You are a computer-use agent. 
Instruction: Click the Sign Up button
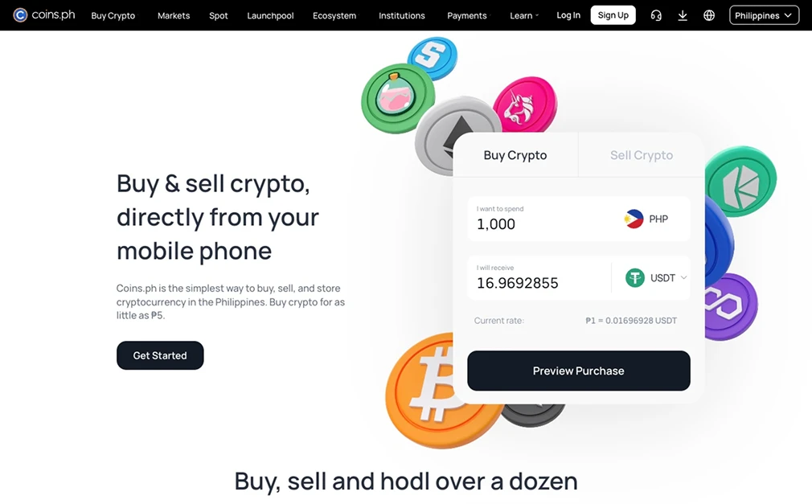pyautogui.click(x=613, y=15)
